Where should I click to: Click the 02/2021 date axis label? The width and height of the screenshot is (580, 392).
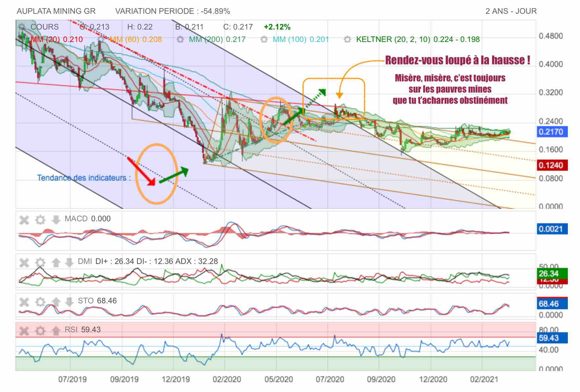coord(484,380)
